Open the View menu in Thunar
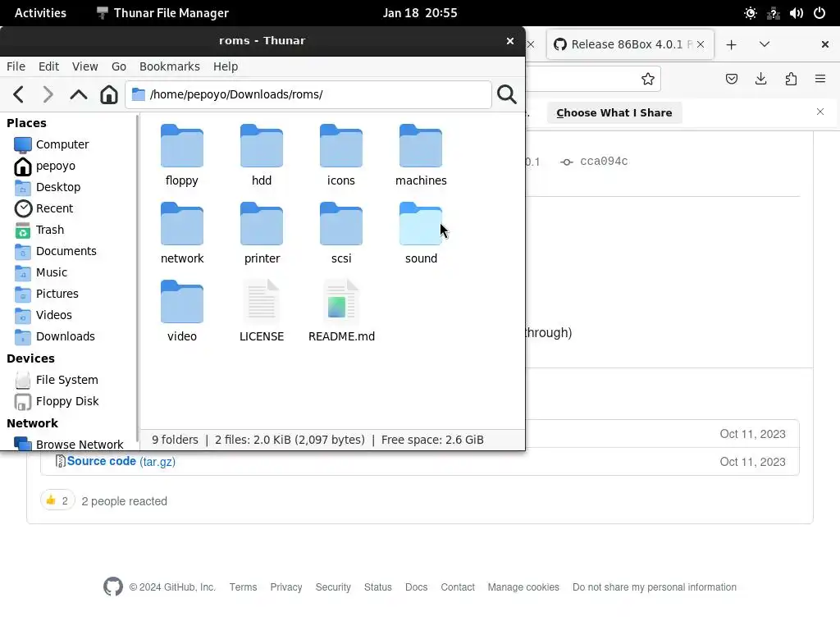Viewport: 840px width, 630px height. (85, 66)
